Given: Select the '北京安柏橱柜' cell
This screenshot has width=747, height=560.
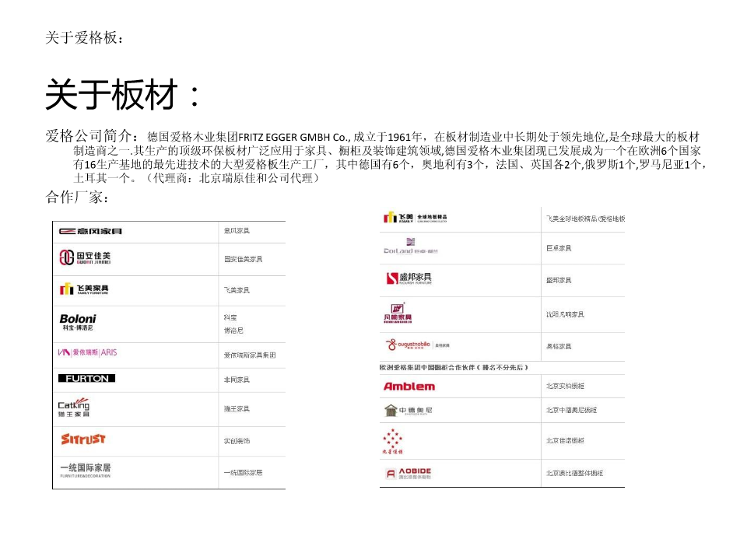Looking at the screenshot, I should (x=565, y=387).
